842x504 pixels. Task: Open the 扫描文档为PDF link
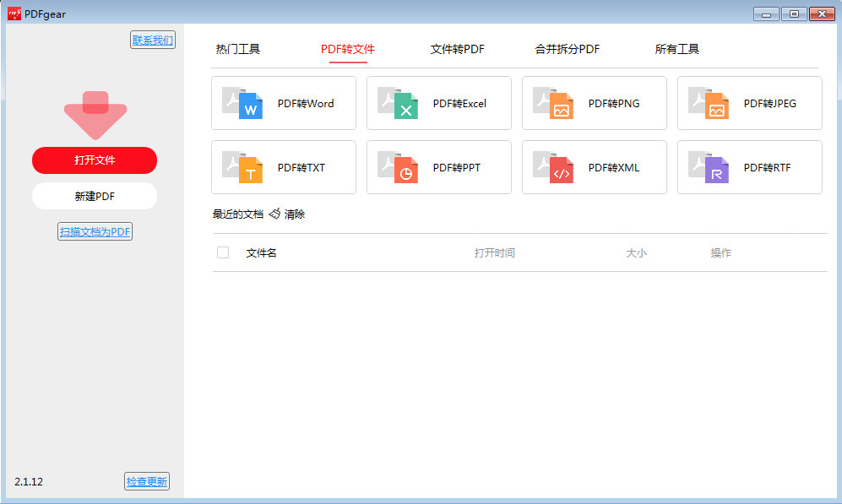coord(95,231)
